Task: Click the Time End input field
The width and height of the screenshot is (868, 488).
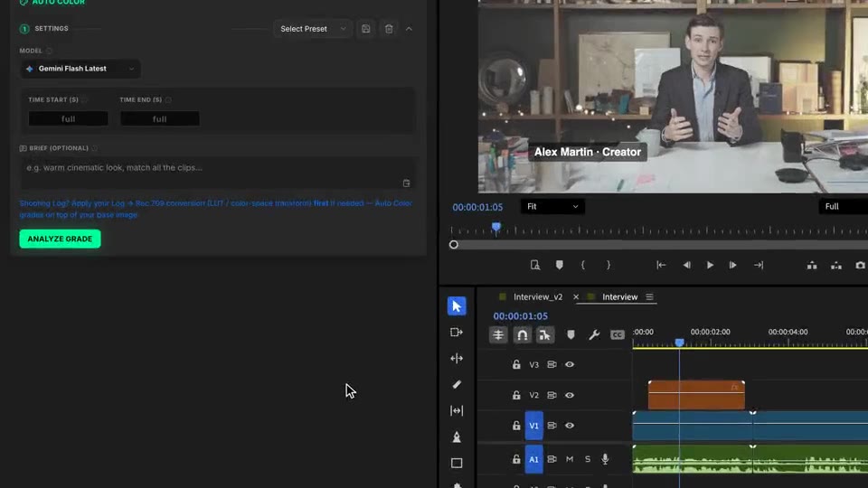Action: [x=159, y=118]
